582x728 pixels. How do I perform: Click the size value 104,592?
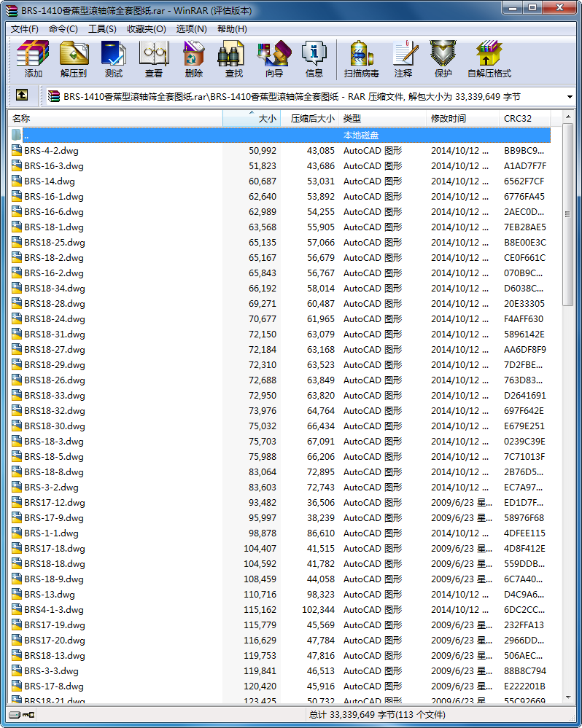pyautogui.click(x=260, y=563)
